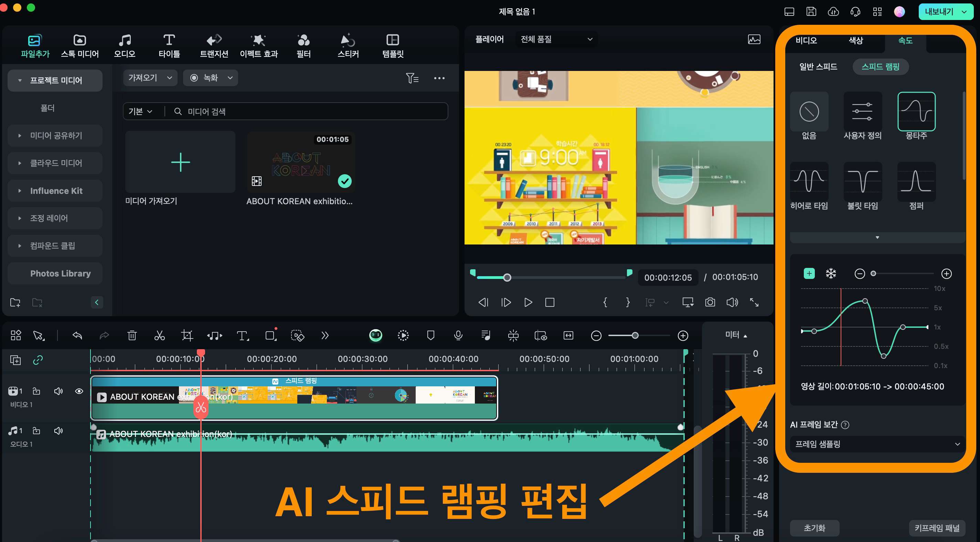This screenshot has height=542, width=980.
Task: Adjust player volume via the speaker icon
Action: 732,302
